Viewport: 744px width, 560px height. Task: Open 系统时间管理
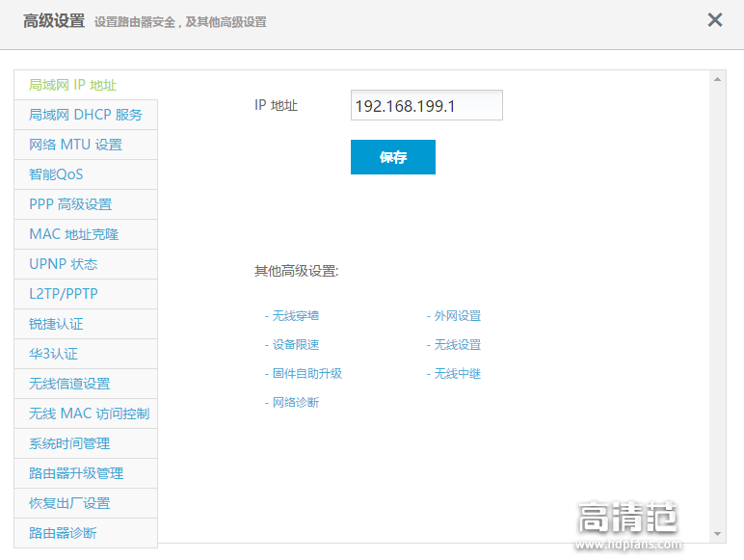click(x=86, y=443)
